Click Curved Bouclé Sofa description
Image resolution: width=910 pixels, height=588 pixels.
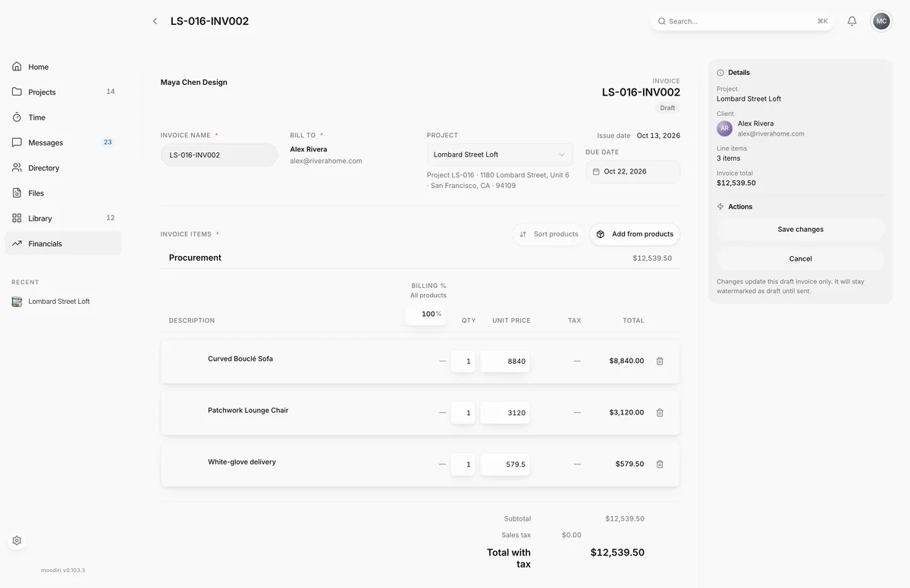(240, 359)
